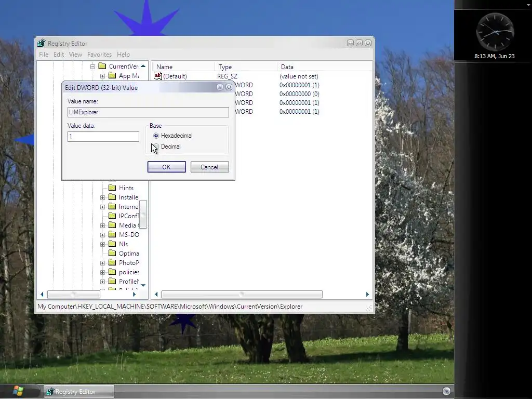Click the 0x00000000 (0) data cell

(299, 94)
